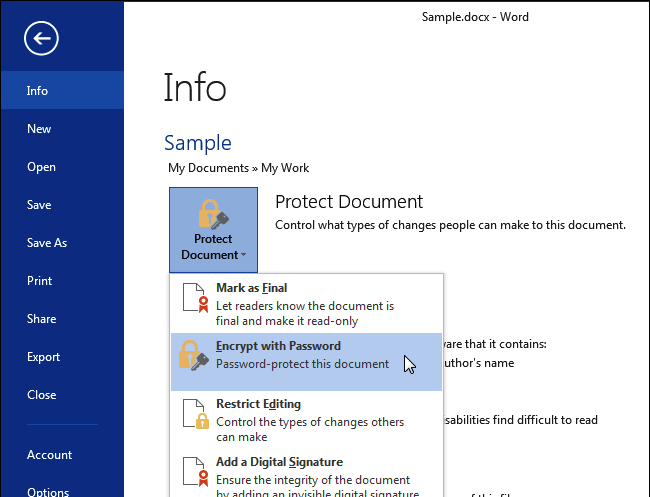
Task: Open the Account page
Action: [62, 455]
